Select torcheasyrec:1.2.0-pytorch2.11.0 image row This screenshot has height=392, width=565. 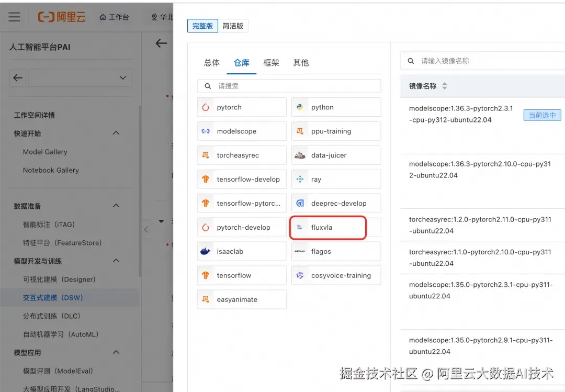(482, 225)
